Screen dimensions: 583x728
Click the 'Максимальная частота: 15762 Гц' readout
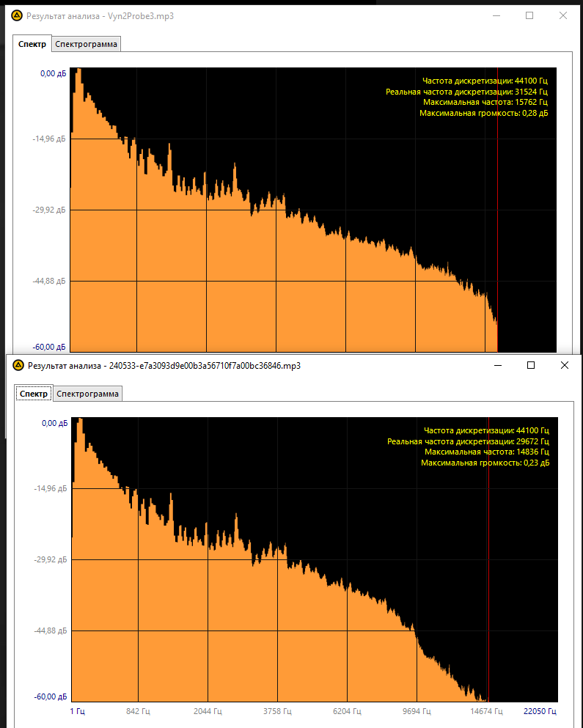coord(485,102)
